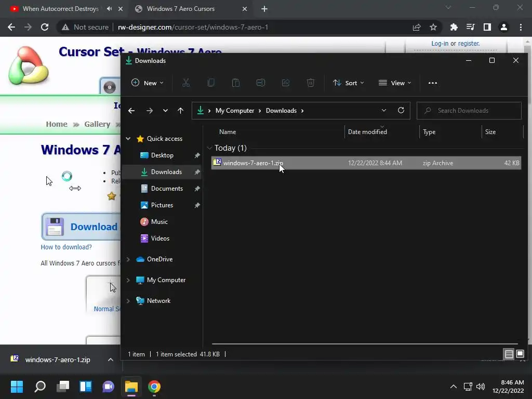532x399 pixels.
Task: Switch to the YouTube Autocorrect tab
Action: 60,9
